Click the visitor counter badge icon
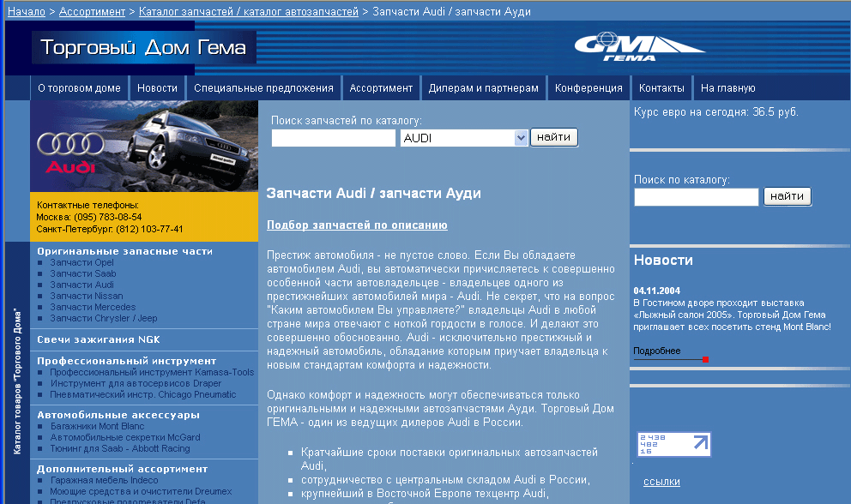This screenshot has width=851, height=504. [673, 444]
